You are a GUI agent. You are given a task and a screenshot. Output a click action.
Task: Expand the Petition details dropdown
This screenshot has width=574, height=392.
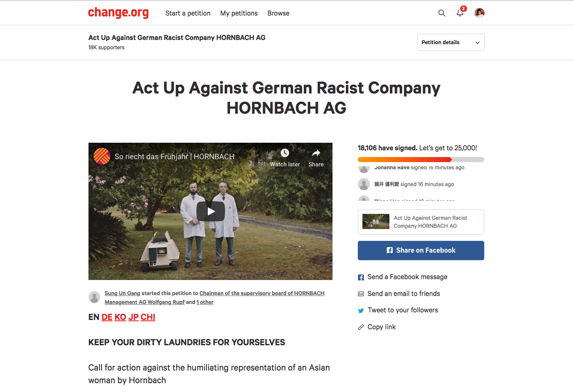point(451,43)
